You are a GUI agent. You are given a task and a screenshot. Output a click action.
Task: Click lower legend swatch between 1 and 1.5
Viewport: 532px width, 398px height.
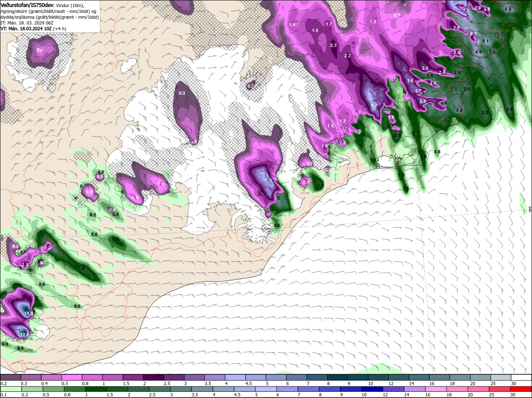pyautogui.click(x=96, y=389)
